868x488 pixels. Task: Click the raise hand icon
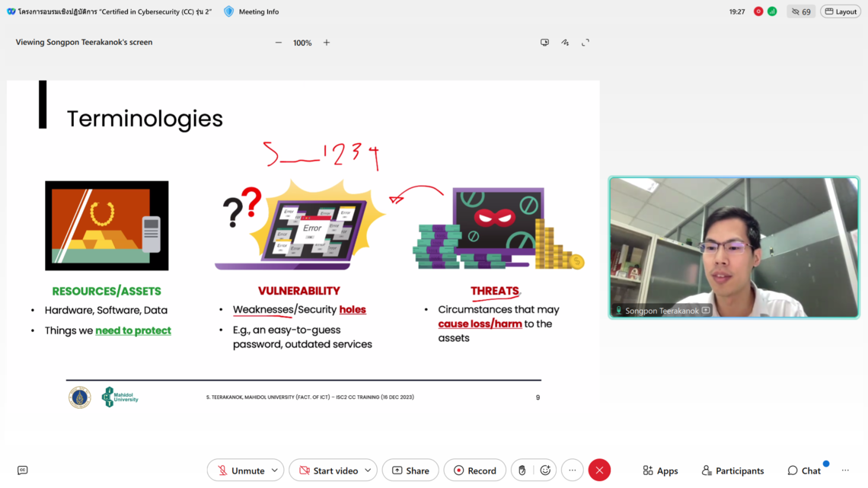click(522, 470)
